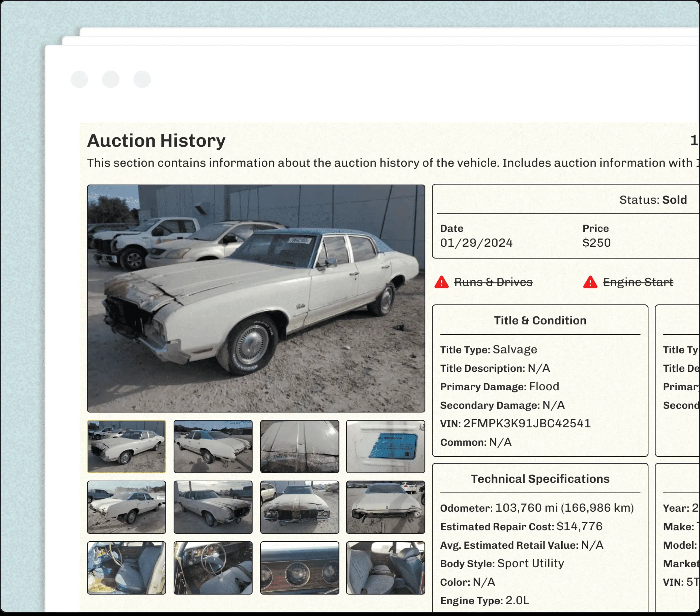Click the Color N/A row
The height and width of the screenshot is (616, 700).
pyautogui.click(x=467, y=582)
